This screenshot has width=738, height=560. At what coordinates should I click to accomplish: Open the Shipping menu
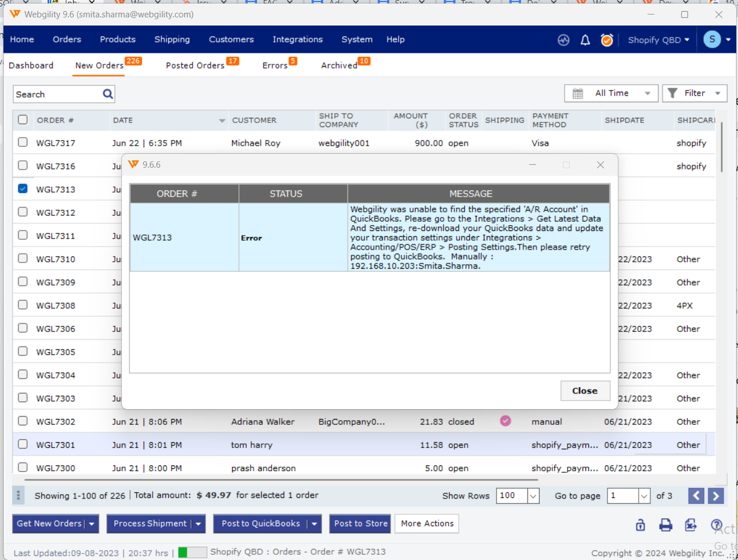tap(172, 39)
